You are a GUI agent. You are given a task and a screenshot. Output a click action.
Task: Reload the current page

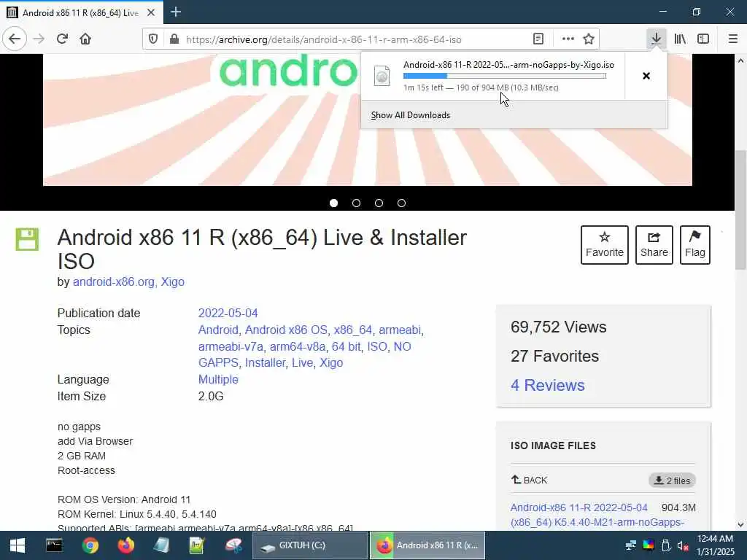62,39
